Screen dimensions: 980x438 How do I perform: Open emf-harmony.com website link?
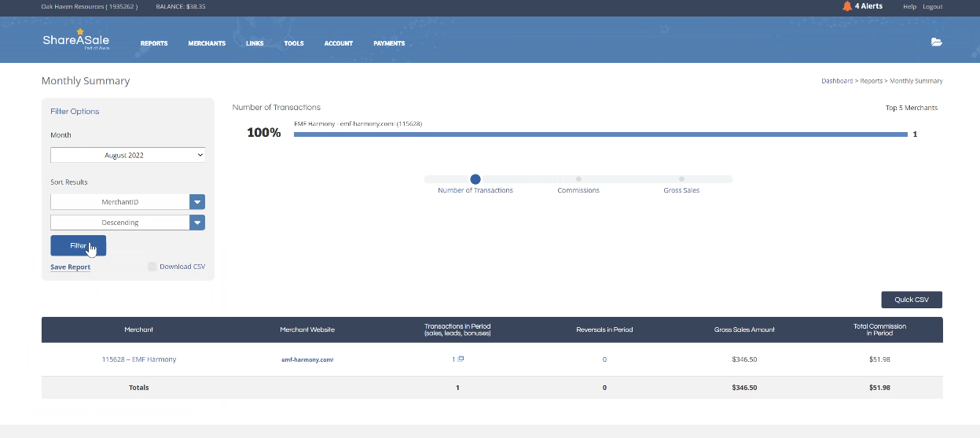(x=307, y=359)
